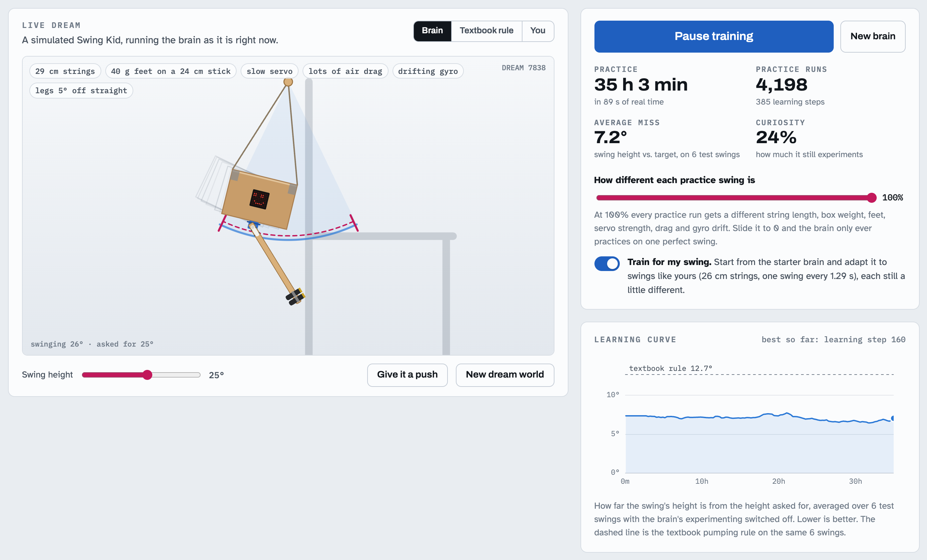Click the 40 g feet on a 24 cm stick tag

tap(171, 71)
